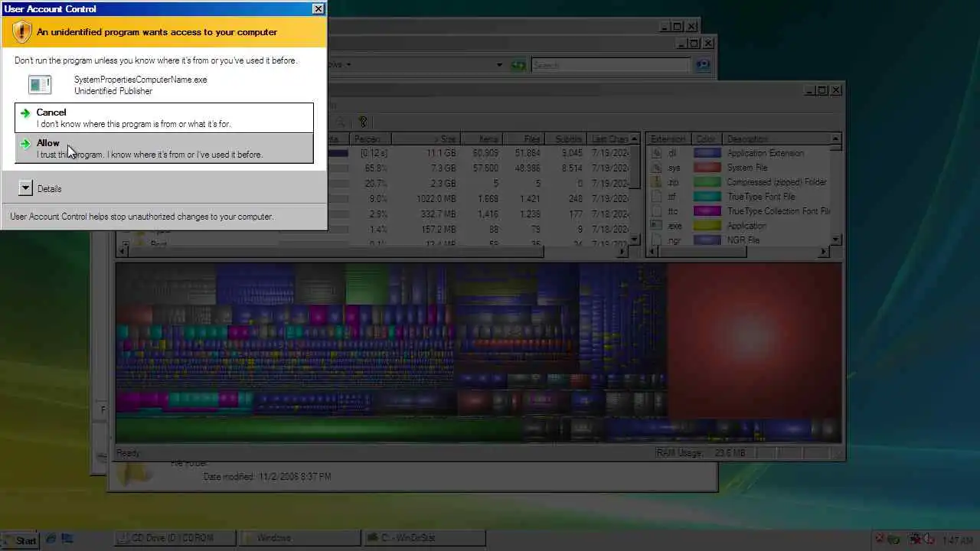This screenshot has width=980, height=551.
Task: Sort the extension list by Description header
Action: (x=777, y=139)
